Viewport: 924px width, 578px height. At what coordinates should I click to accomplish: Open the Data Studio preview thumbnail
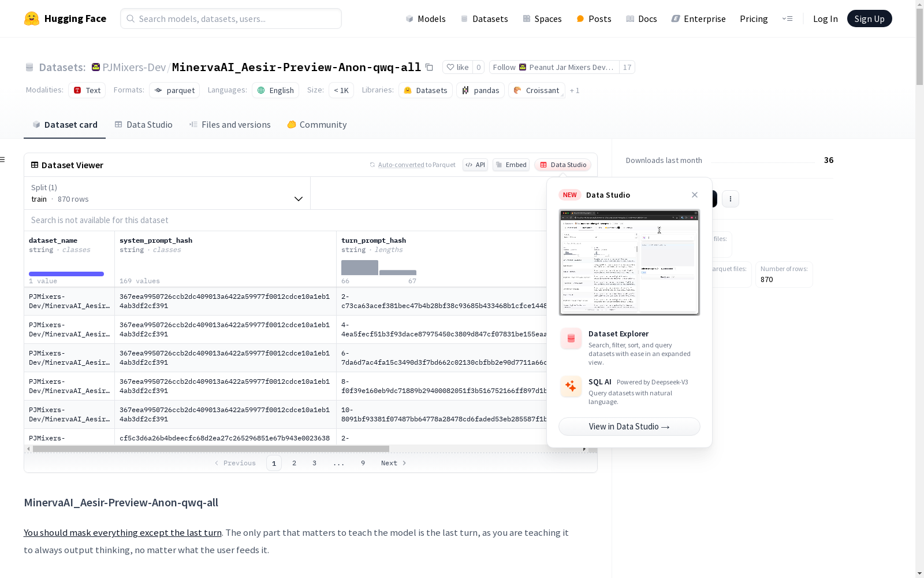[x=629, y=262]
